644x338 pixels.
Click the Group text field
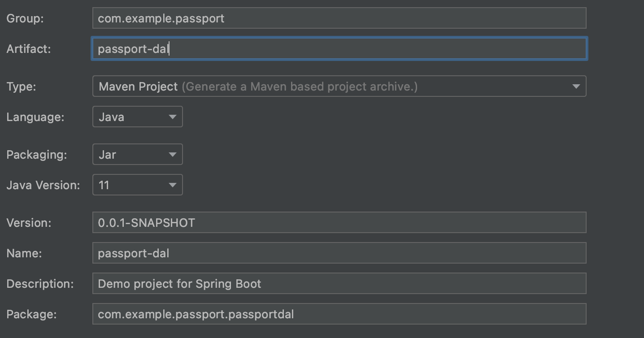point(339,18)
